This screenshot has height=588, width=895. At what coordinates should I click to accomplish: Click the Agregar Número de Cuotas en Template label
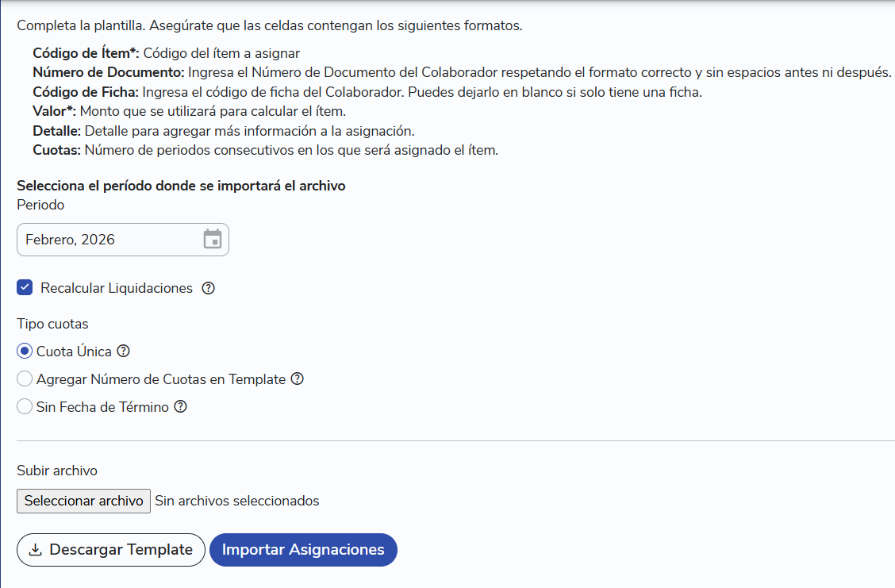pyautogui.click(x=161, y=379)
